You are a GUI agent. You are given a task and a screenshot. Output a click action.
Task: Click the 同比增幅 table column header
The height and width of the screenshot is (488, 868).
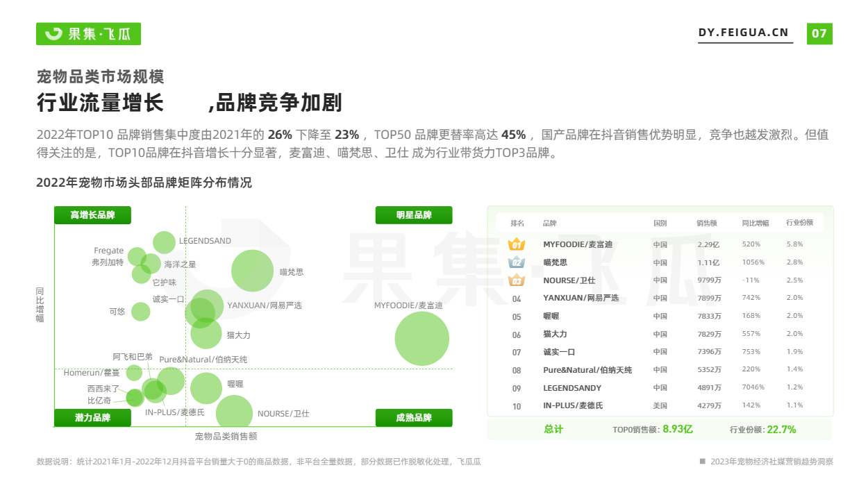point(755,224)
